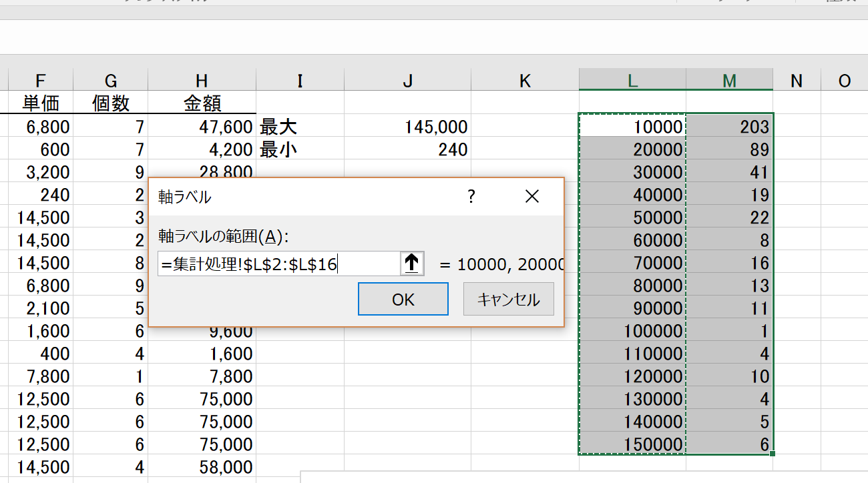Select cell showing 203 in column M
This screenshot has width=868, height=483.
(729, 127)
